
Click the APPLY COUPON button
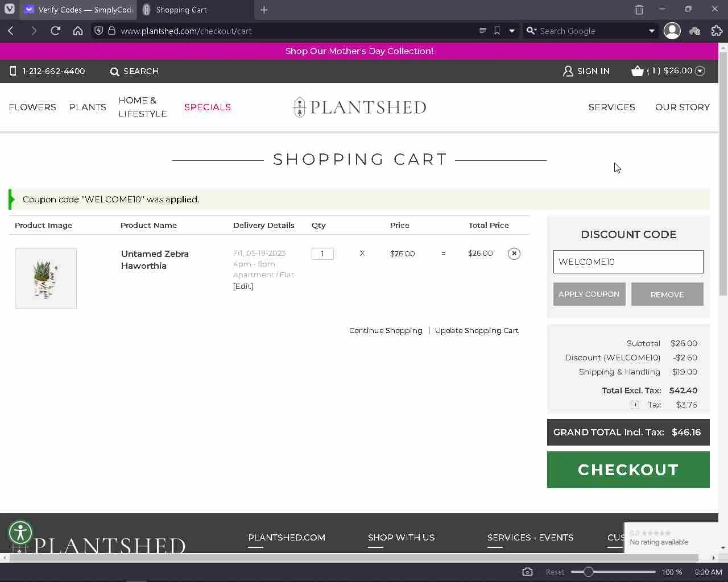click(x=589, y=294)
